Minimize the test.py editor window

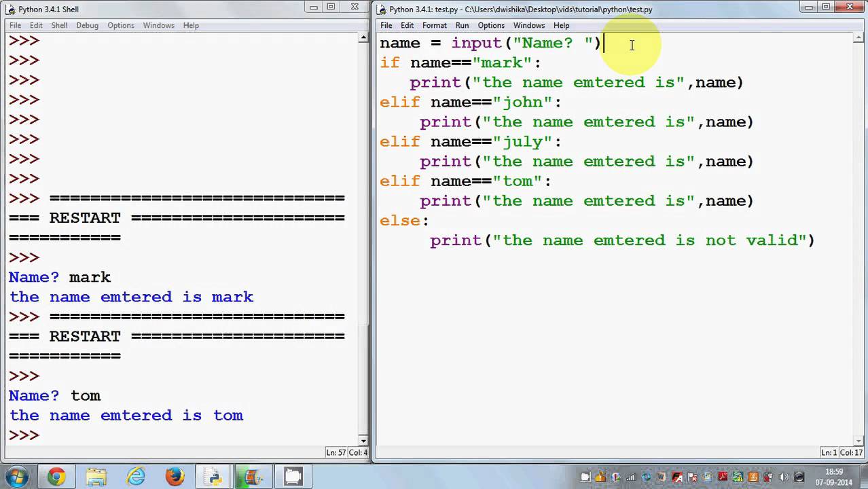tap(808, 7)
